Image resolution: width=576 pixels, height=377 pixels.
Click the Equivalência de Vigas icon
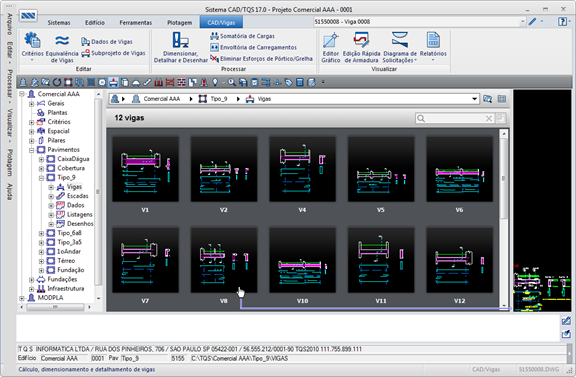62,40
